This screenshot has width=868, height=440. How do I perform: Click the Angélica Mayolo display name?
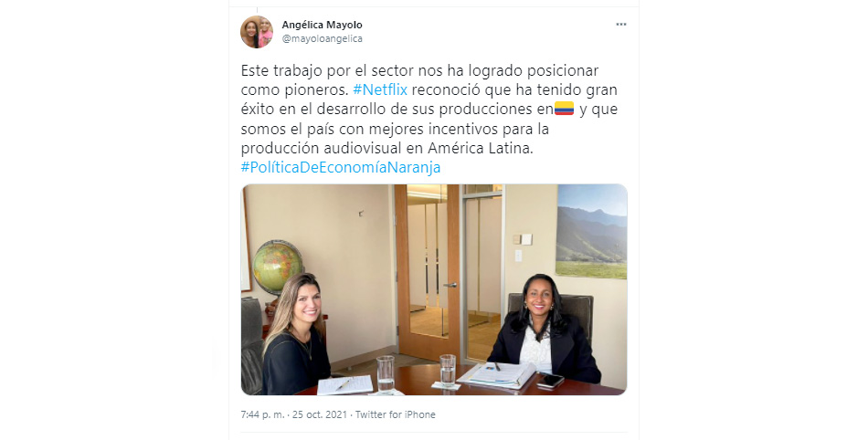[323, 25]
